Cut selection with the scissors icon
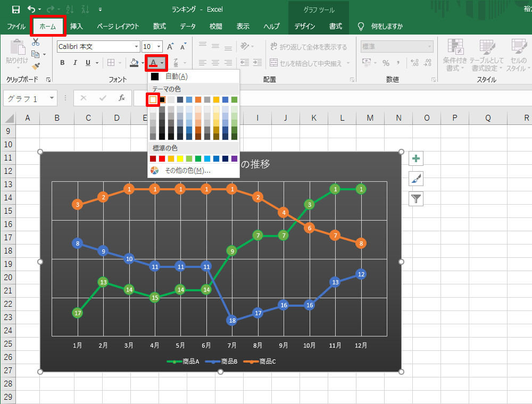 [x=36, y=42]
